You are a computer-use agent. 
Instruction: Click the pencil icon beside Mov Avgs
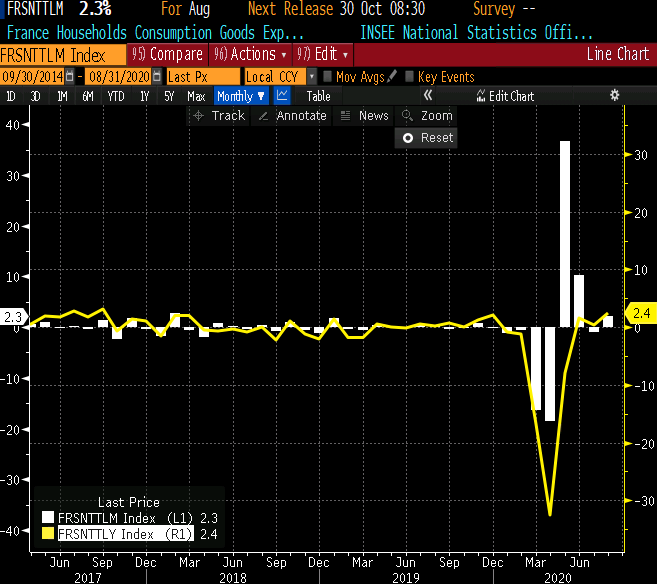(x=392, y=76)
